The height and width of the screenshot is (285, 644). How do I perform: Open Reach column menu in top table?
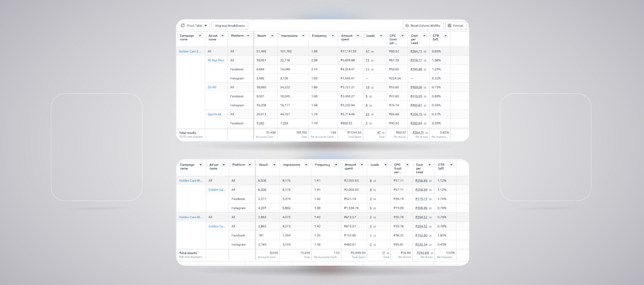point(272,36)
